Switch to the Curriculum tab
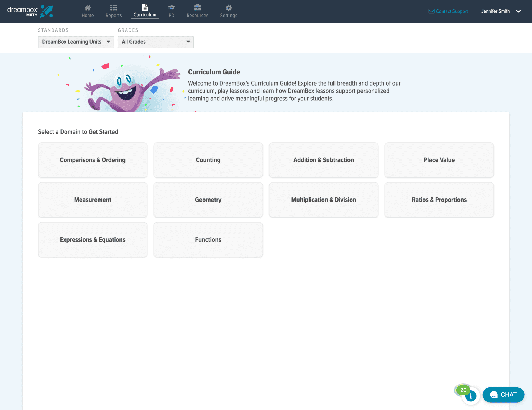Image resolution: width=532 pixels, height=410 pixels. [x=145, y=12]
